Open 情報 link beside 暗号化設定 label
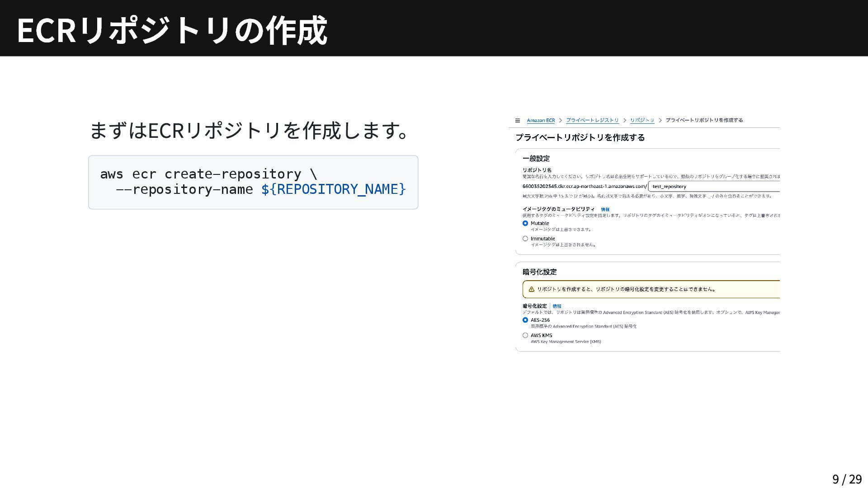This screenshot has height=488, width=868. tap(557, 306)
